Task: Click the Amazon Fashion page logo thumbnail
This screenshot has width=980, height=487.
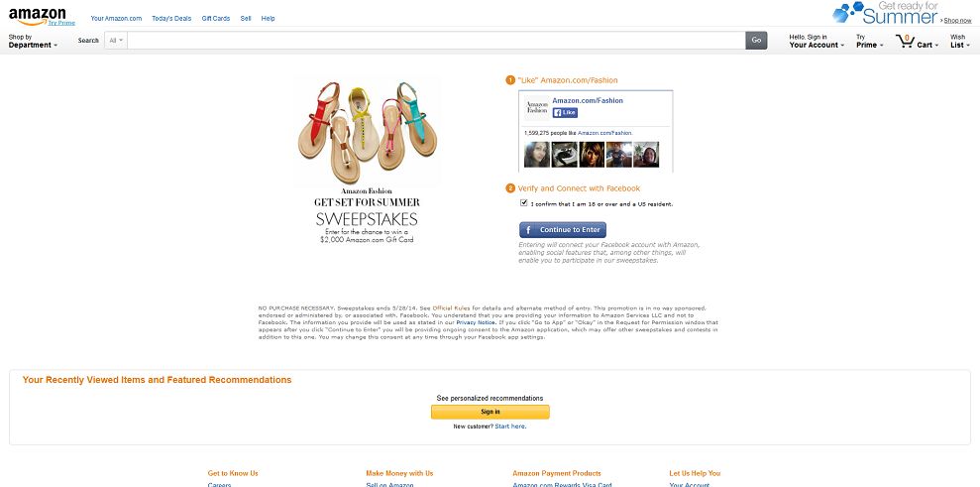Action: click(x=537, y=108)
